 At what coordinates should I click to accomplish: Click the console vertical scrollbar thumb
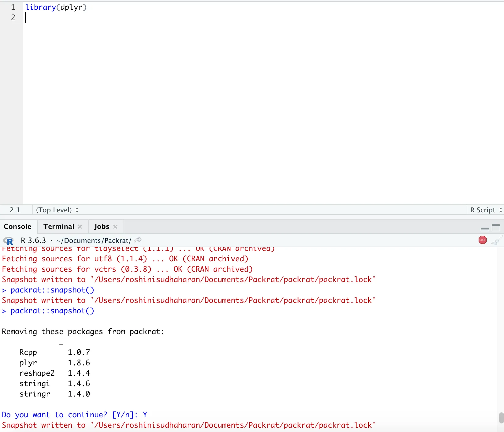501,418
